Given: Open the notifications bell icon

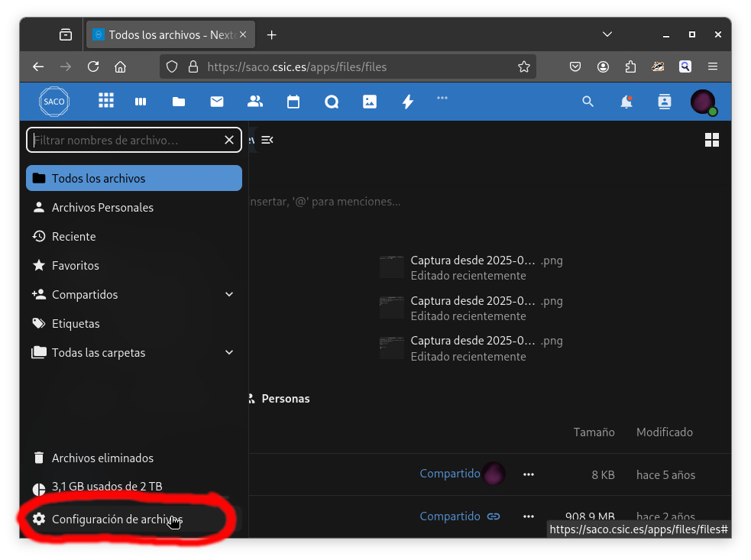Looking at the screenshot, I should click(x=626, y=102).
